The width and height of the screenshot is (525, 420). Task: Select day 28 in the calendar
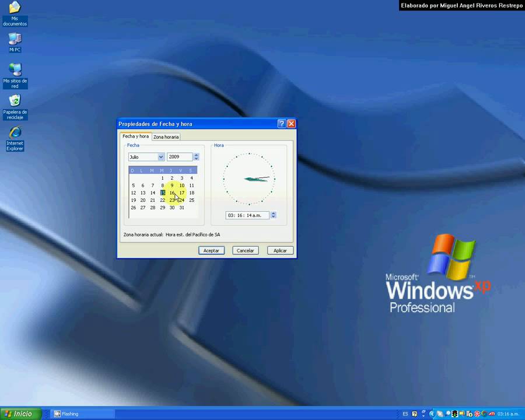coord(153,208)
